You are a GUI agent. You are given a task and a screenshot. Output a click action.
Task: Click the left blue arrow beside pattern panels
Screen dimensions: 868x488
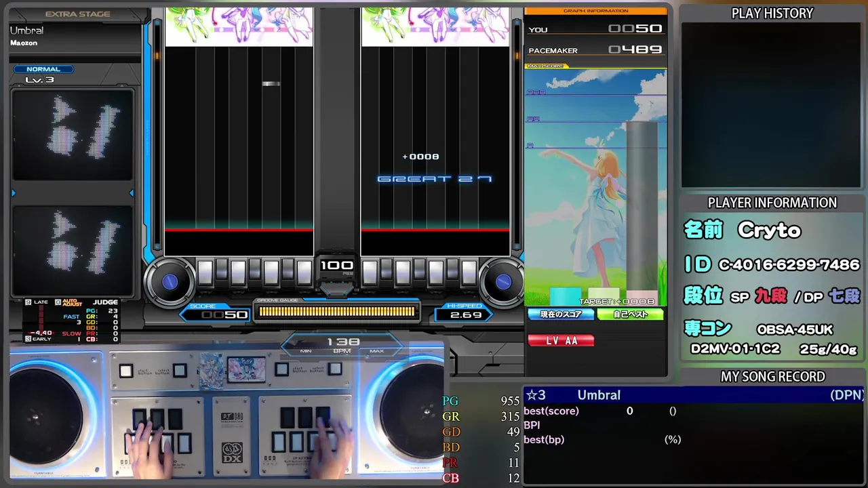click(13, 193)
